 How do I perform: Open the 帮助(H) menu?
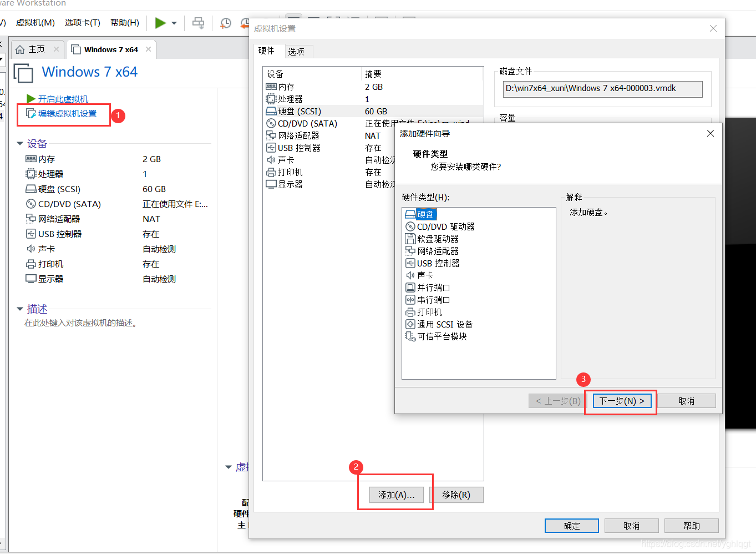pos(125,23)
